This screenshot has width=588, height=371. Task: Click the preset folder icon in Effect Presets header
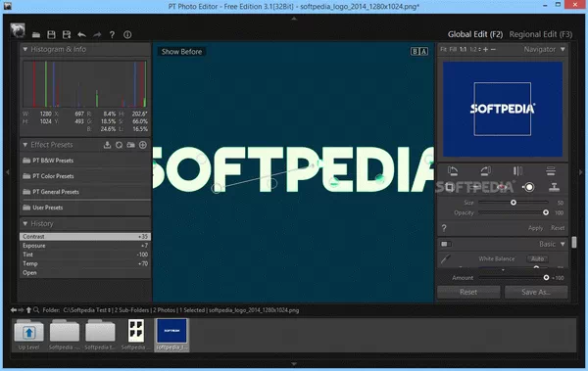point(131,145)
